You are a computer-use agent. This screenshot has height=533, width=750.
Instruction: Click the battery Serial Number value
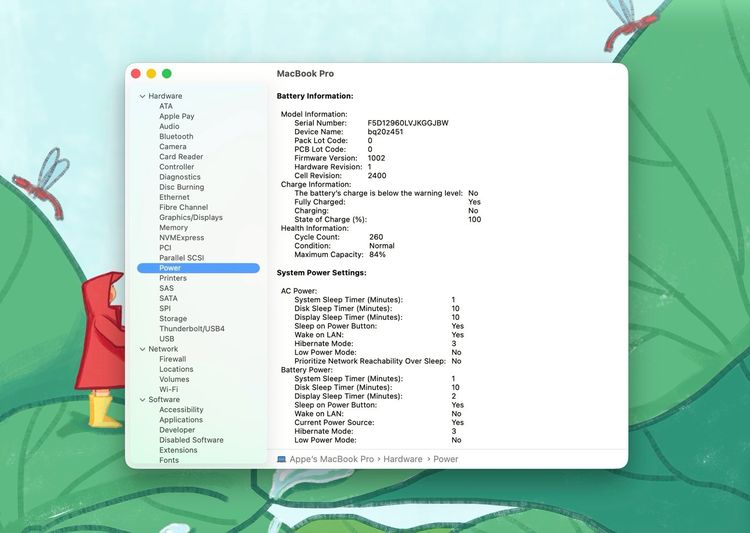(407, 123)
